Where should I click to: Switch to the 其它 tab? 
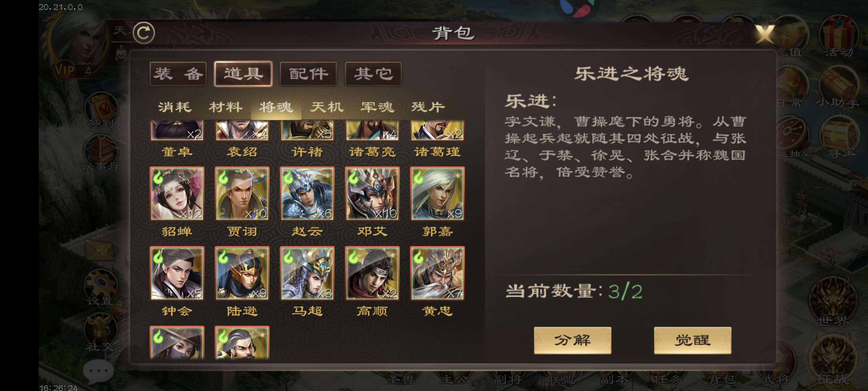coord(373,74)
